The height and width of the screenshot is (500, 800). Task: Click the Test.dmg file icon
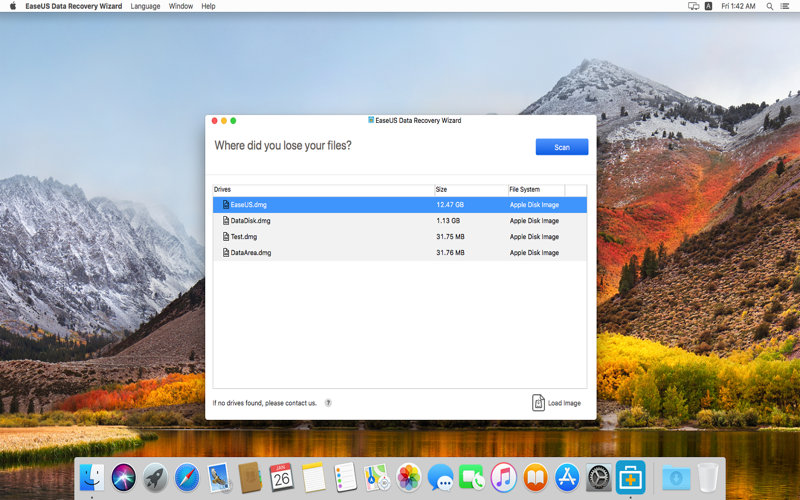click(226, 237)
